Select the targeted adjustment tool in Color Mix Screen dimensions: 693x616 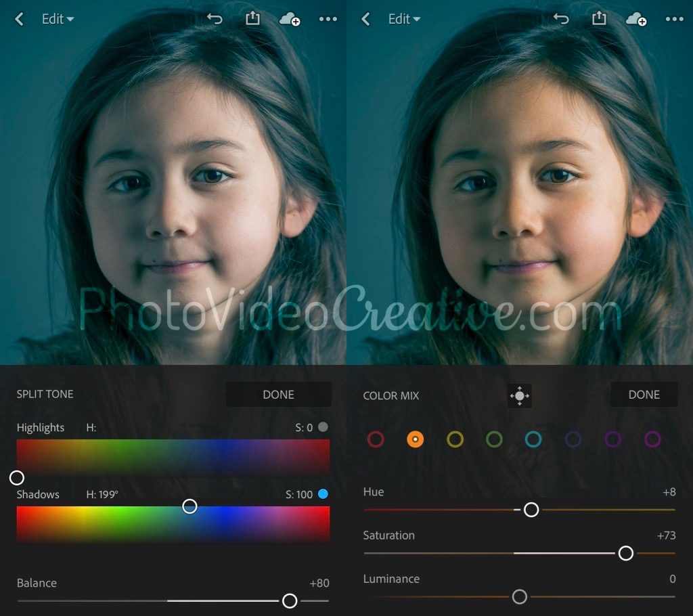[x=519, y=395]
